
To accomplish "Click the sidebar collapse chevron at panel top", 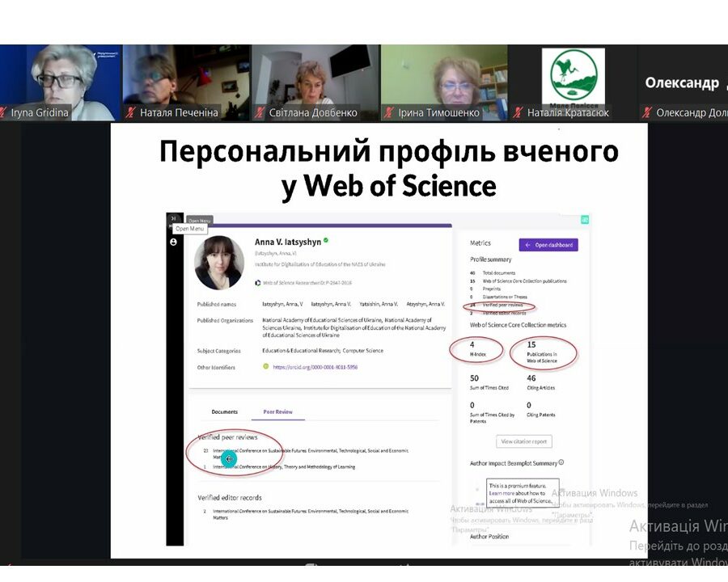I will pyautogui.click(x=173, y=217).
